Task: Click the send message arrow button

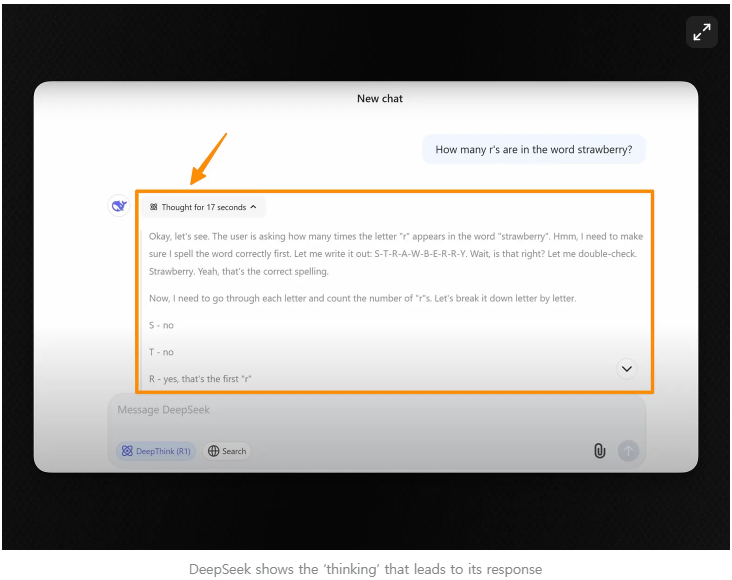Action: [628, 451]
